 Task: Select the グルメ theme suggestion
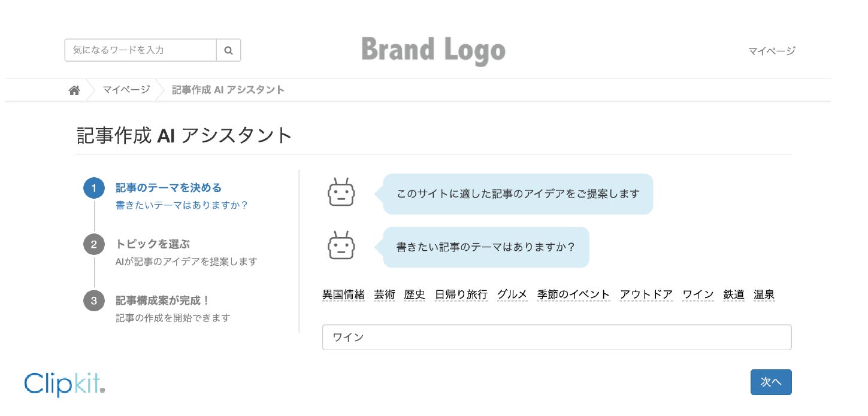point(512,294)
